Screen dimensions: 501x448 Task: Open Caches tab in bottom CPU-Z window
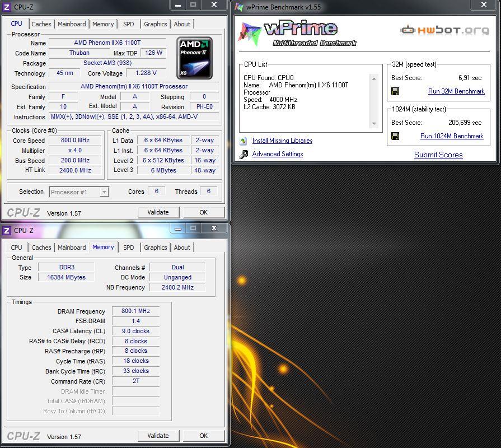tap(41, 248)
